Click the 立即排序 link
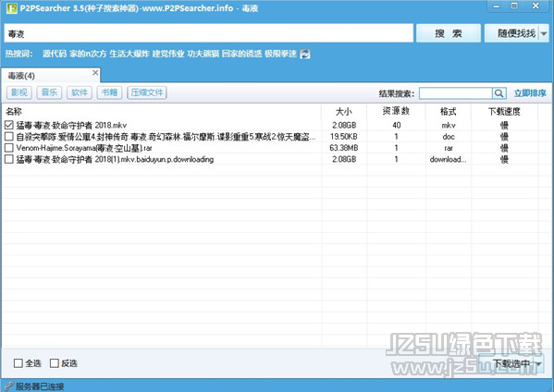 (x=530, y=93)
